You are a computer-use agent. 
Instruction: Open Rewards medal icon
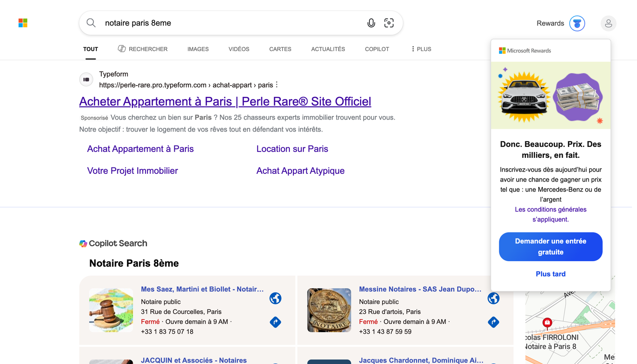(x=577, y=23)
